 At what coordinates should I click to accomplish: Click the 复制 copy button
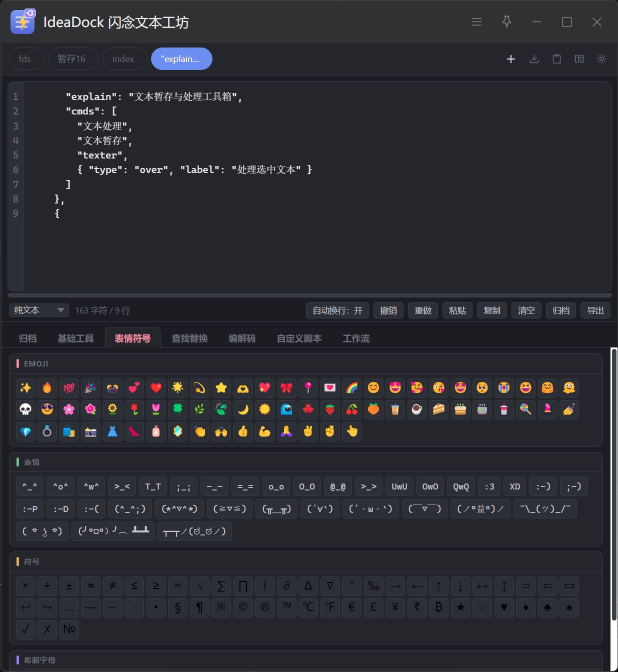pos(492,310)
